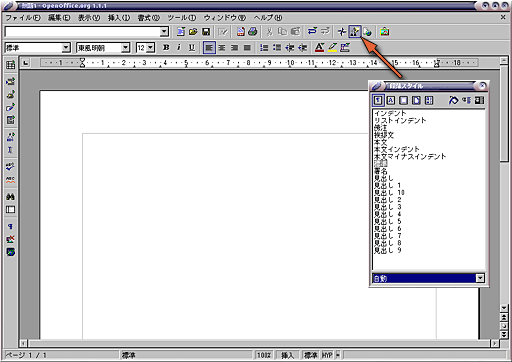Toggle bullet list on
The height and width of the screenshot is (362, 512).
(x=277, y=48)
